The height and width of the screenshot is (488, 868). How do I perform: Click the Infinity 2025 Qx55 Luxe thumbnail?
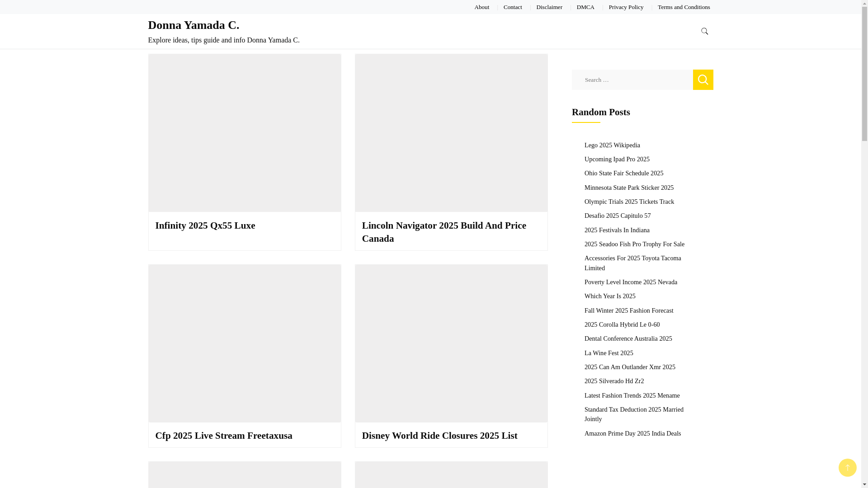[245, 133]
